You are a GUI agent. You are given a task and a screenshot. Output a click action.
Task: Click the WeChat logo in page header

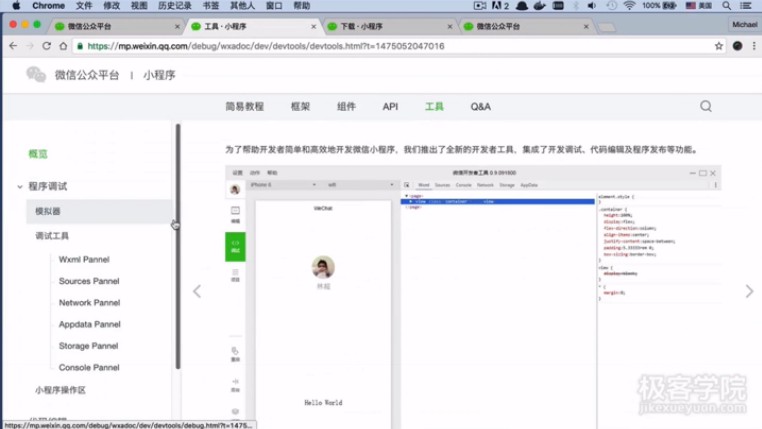[36, 74]
